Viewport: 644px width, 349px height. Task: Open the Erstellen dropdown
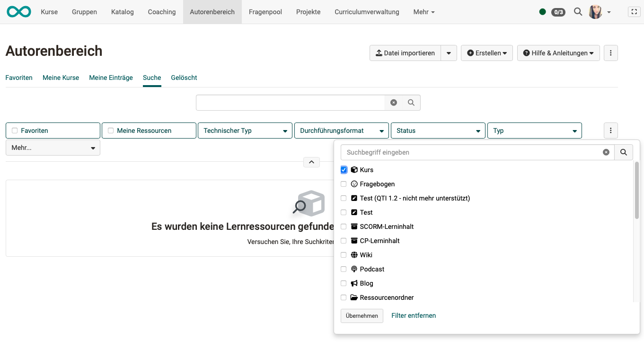pyautogui.click(x=486, y=53)
